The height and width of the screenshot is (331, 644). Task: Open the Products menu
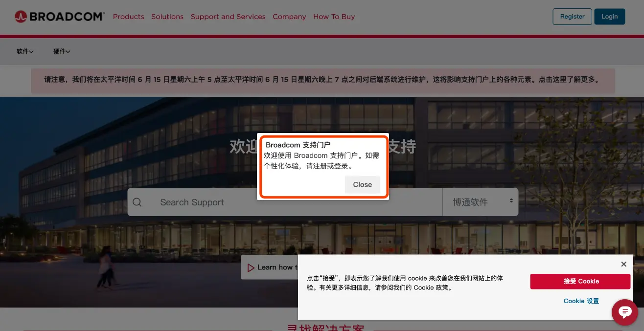[129, 17]
